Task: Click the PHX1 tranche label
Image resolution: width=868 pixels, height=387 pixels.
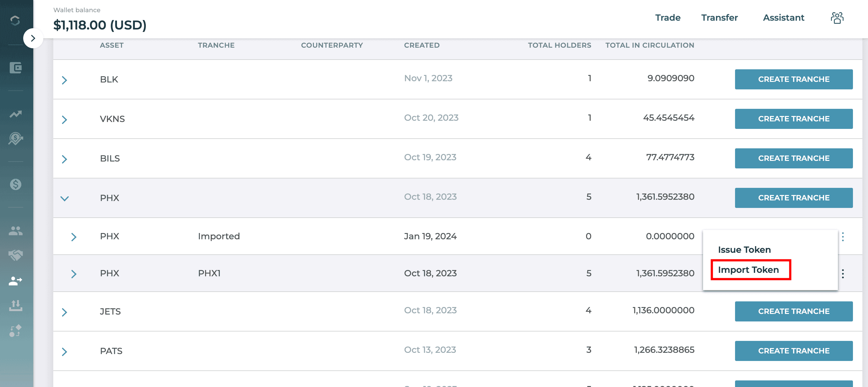Action: coord(209,273)
